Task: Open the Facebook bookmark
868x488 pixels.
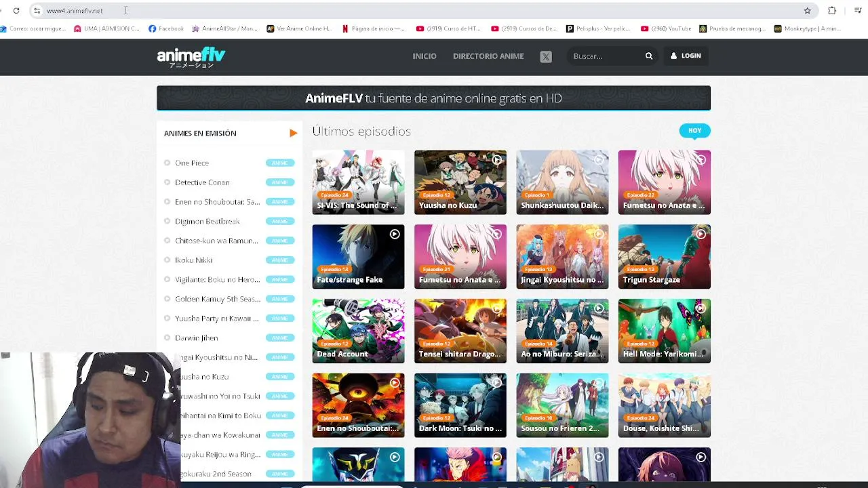Action: (x=165, y=28)
